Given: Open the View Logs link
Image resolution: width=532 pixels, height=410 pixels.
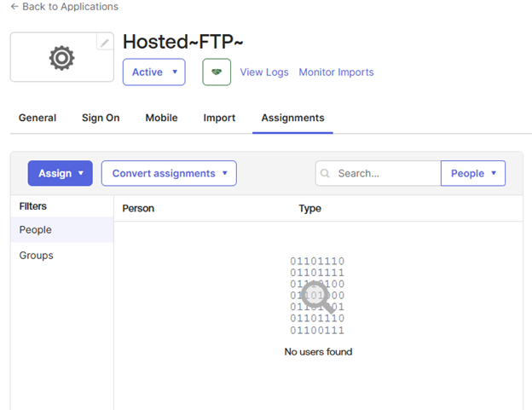Looking at the screenshot, I should pyautogui.click(x=264, y=72).
